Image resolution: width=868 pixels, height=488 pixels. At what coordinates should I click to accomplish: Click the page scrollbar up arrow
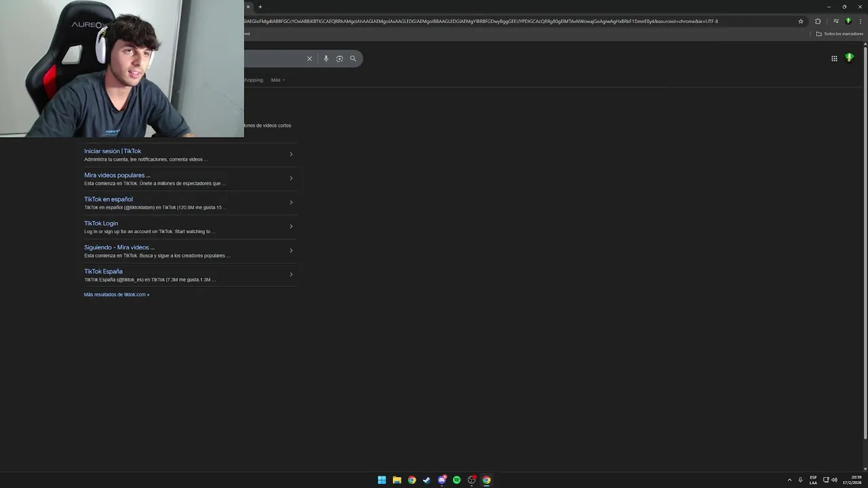pyautogui.click(x=865, y=45)
